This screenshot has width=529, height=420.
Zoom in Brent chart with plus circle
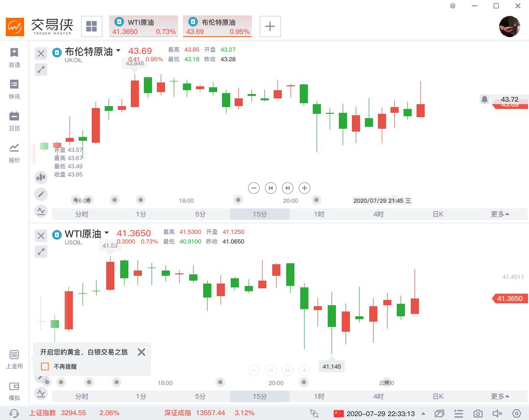(x=304, y=188)
